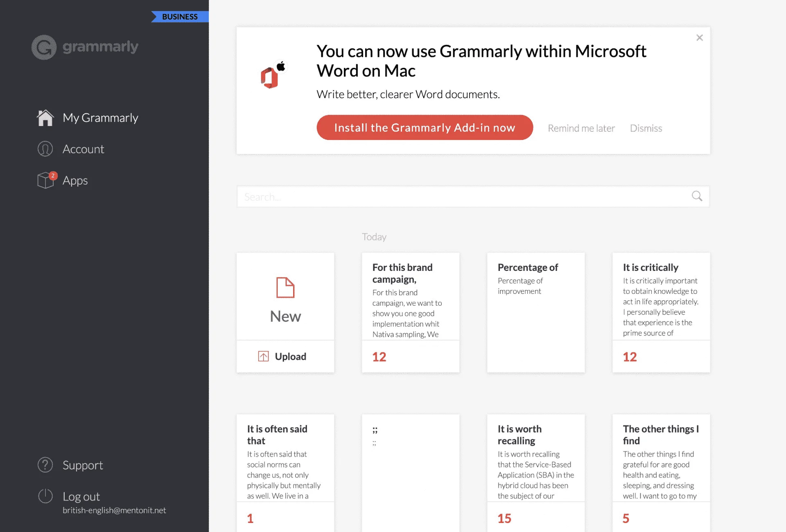The height and width of the screenshot is (532, 786).
Task: Click issue count 15 on recalling card
Action: (504, 518)
